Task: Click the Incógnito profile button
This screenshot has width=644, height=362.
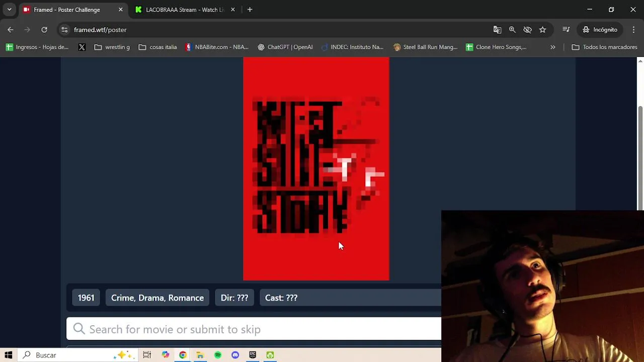Action: tap(600, 30)
